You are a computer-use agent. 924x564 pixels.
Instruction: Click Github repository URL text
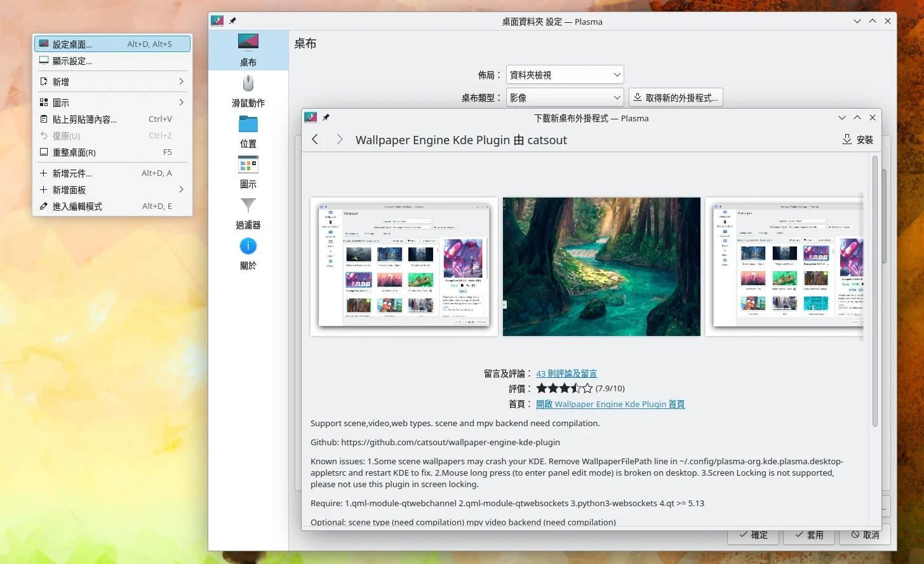(451, 442)
